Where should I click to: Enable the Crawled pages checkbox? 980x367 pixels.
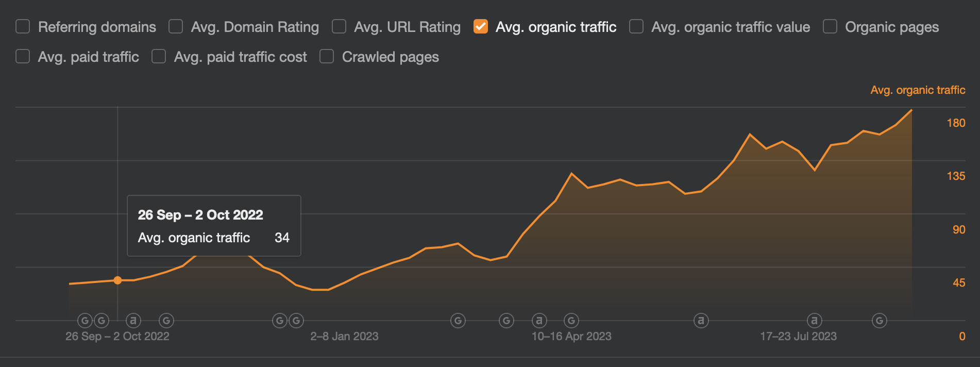(x=327, y=56)
